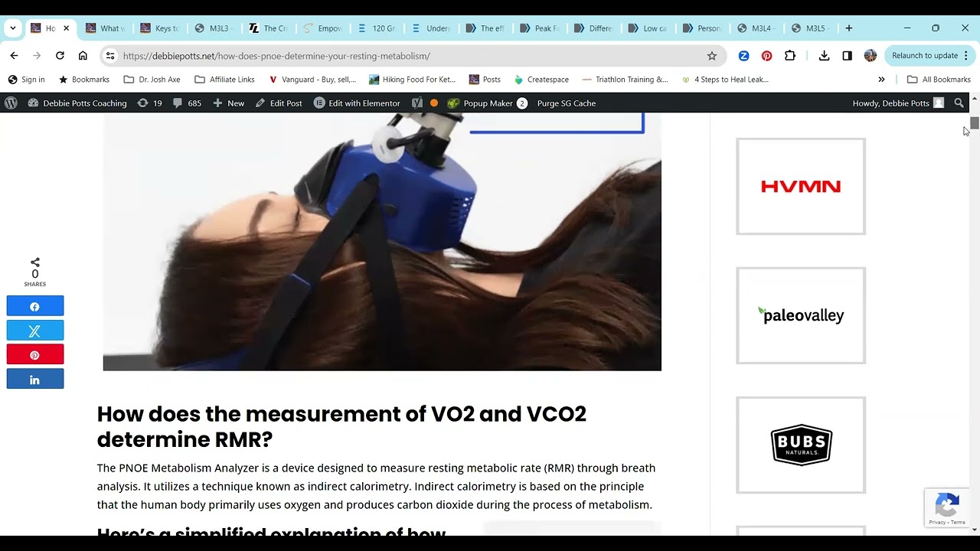Open the Chrome three-dot menu
This screenshot has width=980, height=551.
966,56
